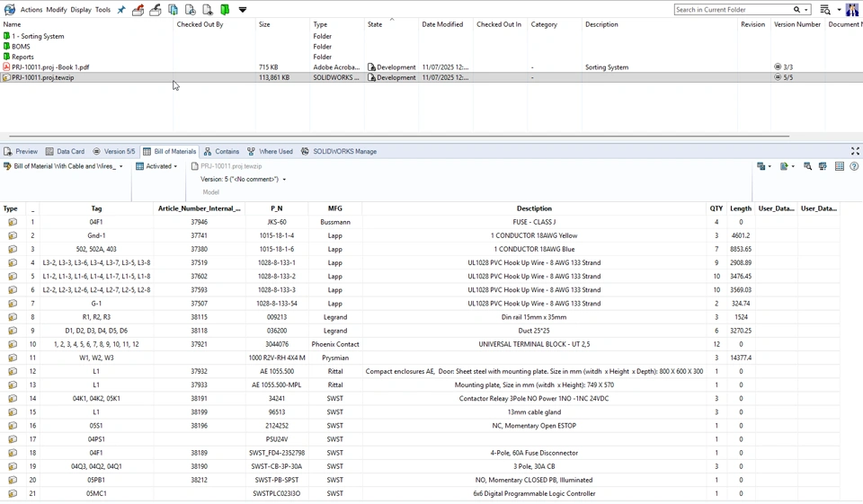Click the Change State green flag icon

pyautogui.click(x=225, y=10)
